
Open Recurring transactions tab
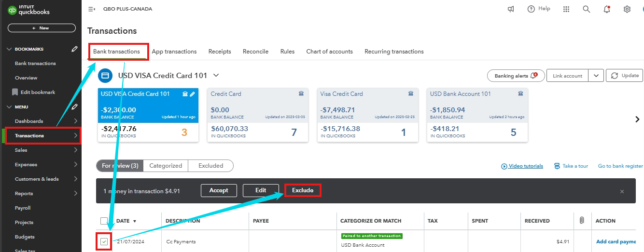tap(394, 52)
